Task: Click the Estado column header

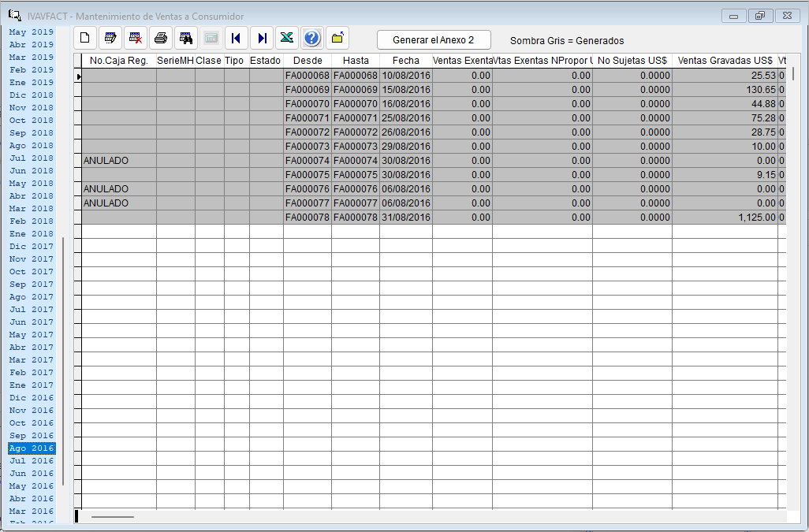Action: (267, 61)
